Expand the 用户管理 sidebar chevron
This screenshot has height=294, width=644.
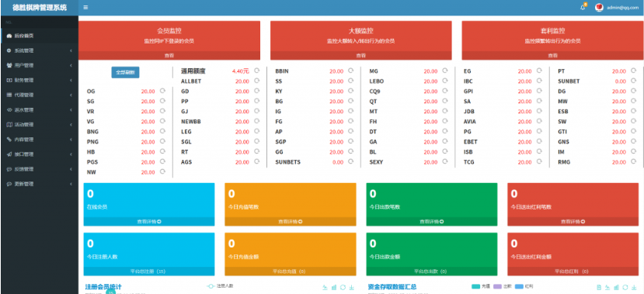[71, 66]
